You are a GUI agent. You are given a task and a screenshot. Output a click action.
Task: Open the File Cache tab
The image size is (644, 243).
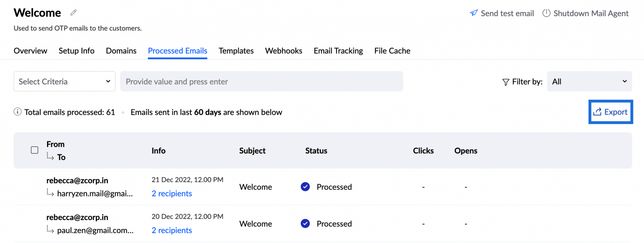point(392,51)
